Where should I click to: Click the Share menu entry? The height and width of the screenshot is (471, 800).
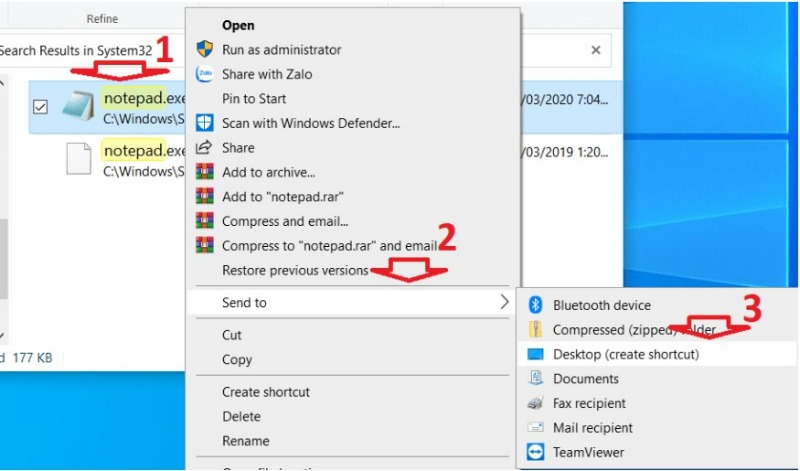pos(238,147)
